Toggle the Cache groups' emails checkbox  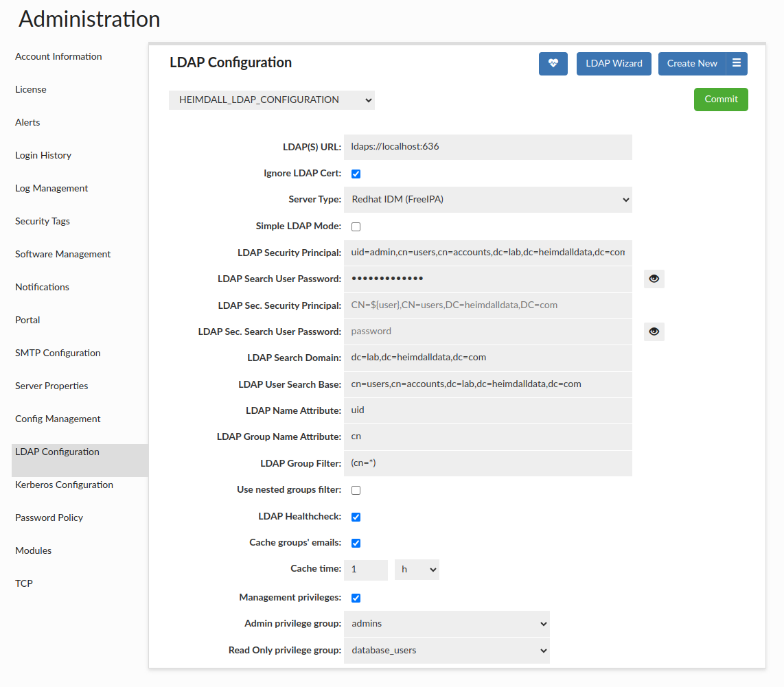(x=356, y=543)
